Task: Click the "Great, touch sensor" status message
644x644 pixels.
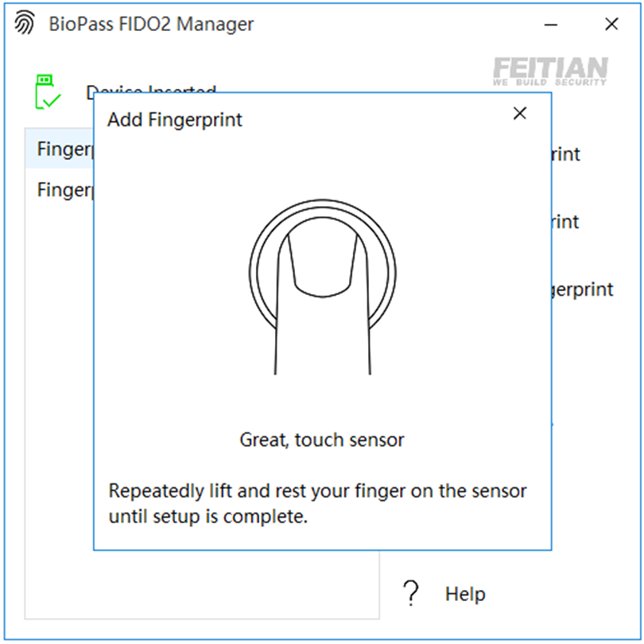Action: (x=322, y=440)
